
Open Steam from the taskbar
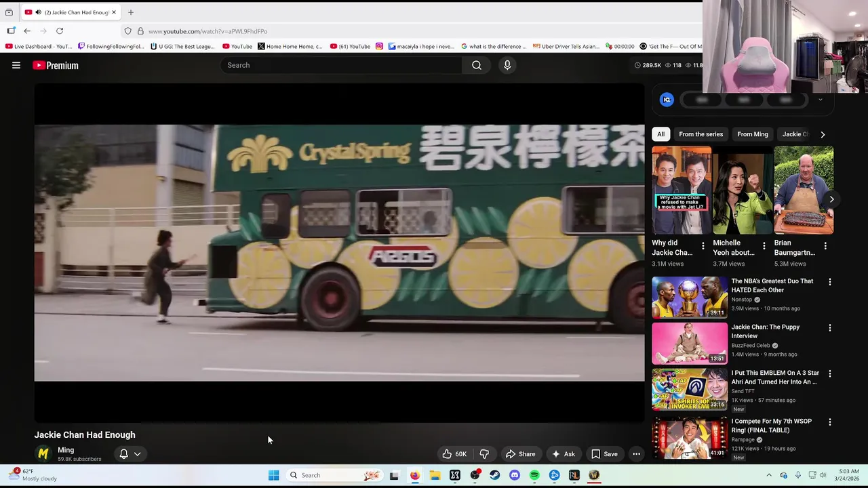click(x=495, y=475)
